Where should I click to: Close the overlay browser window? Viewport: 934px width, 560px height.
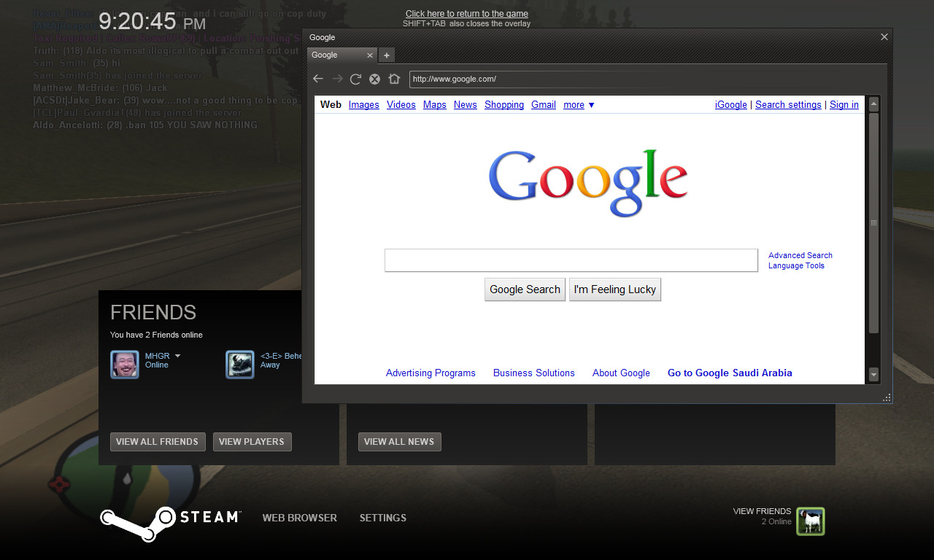pyautogui.click(x=884, y=36)
